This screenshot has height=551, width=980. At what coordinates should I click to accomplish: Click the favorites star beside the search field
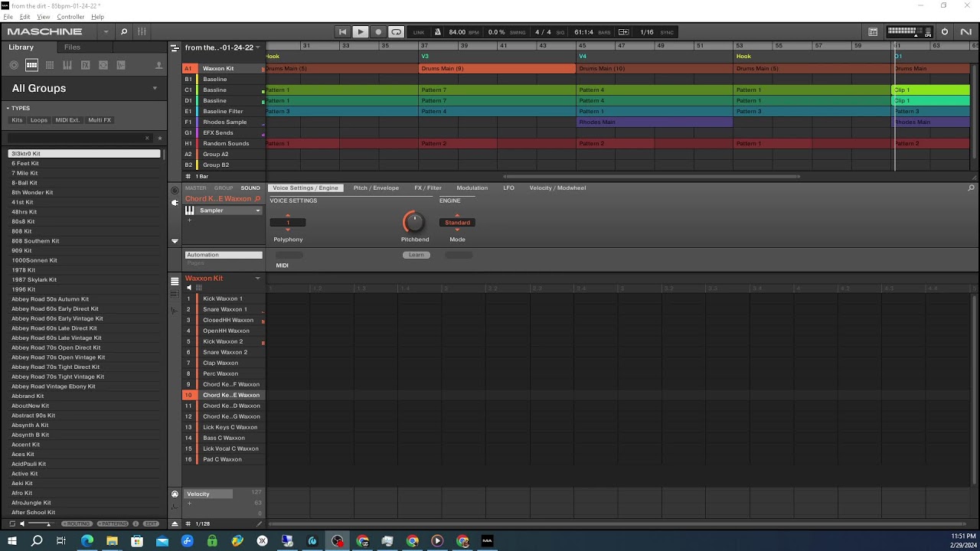pos(159,138)
